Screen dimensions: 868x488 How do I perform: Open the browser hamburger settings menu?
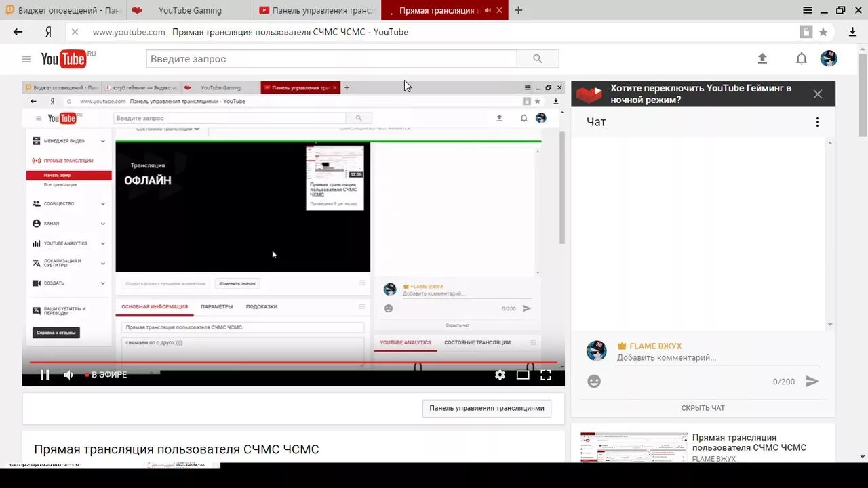(808, 10)
